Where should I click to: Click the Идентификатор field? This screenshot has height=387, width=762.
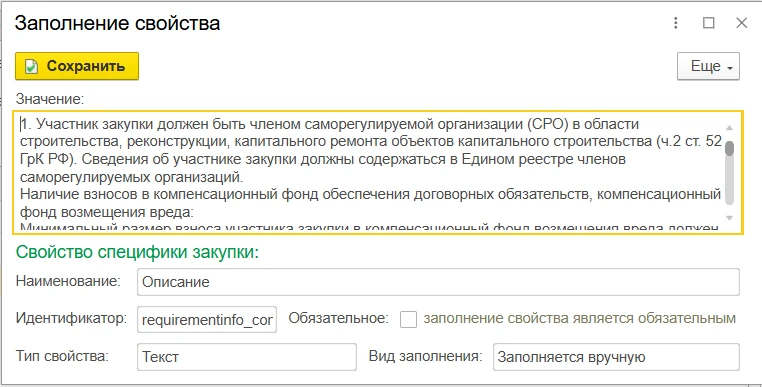(207, 319)
